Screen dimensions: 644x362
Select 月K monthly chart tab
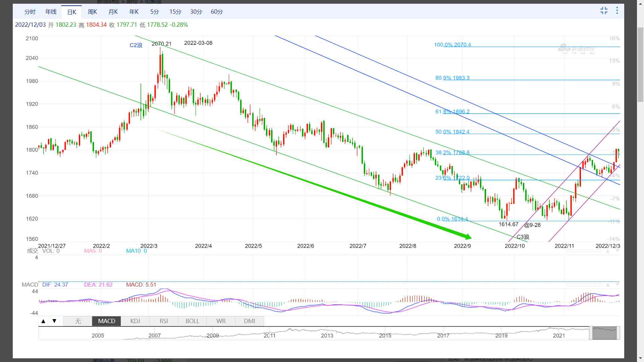[113, 12]
